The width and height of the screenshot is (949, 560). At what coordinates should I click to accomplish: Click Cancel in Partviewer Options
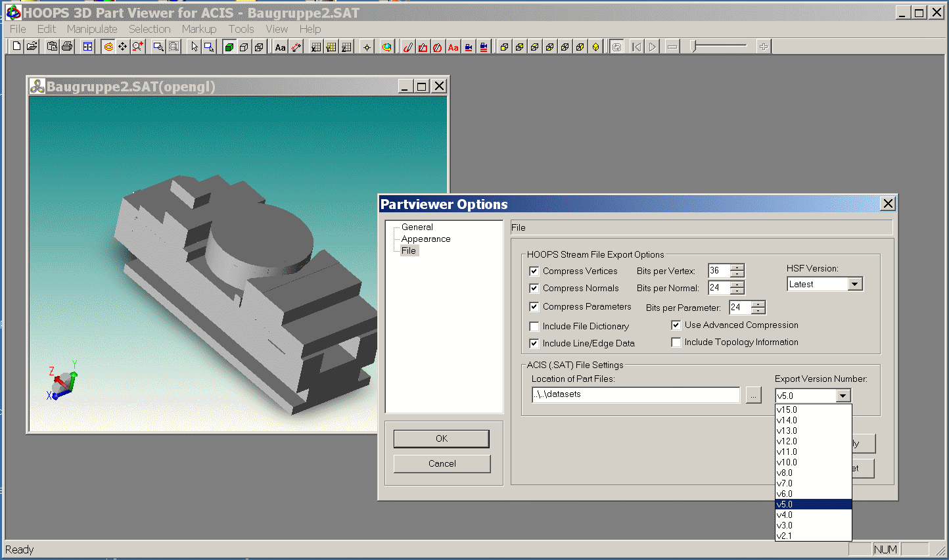coord(442,463)
